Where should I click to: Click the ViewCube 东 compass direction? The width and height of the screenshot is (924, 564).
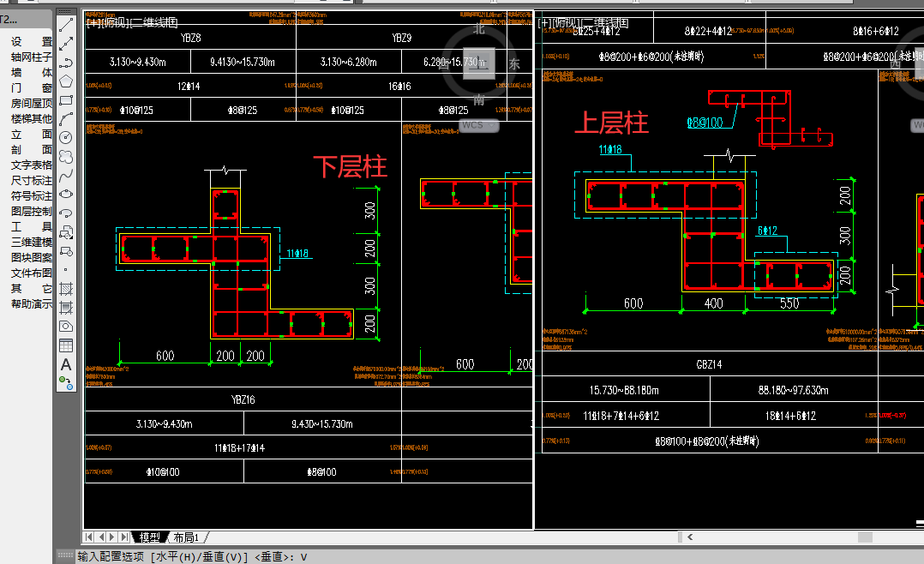point(514,63)
